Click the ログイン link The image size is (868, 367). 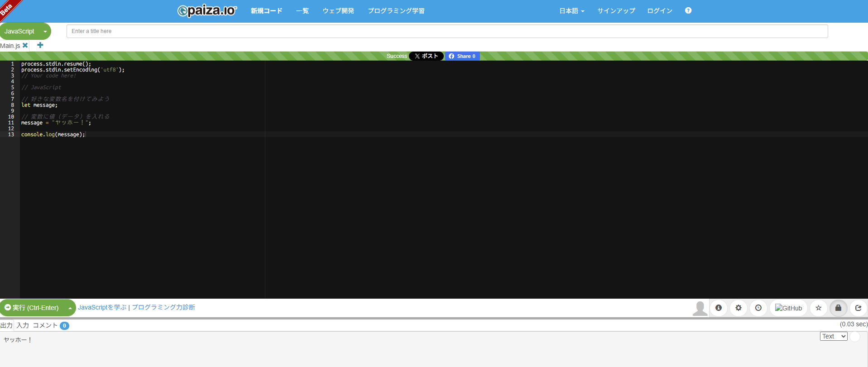coord(660,11)
